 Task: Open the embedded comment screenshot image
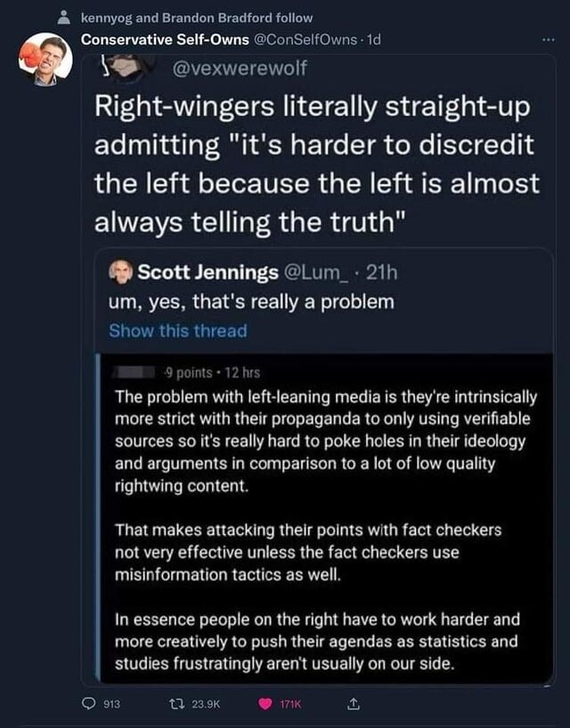click(325, 516)
